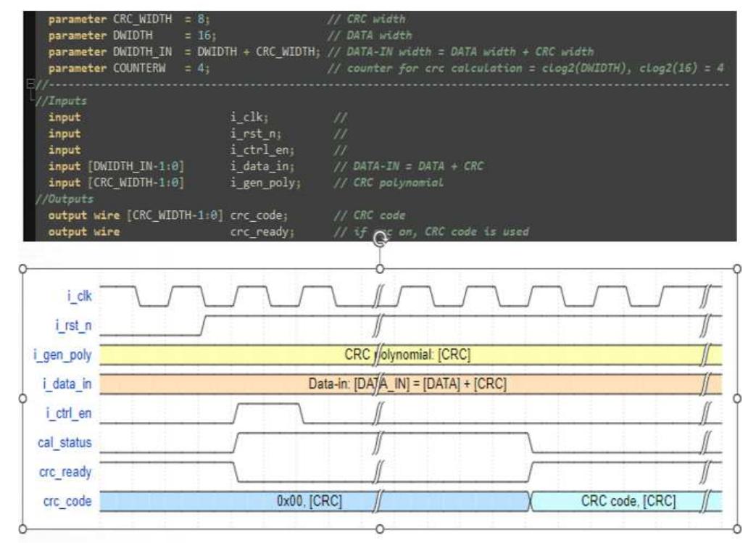Select the top-right corner selection handle of the waveform
The height and width of the screenshot is (543, 756).
pyautogui.click(x=737, y=269)
